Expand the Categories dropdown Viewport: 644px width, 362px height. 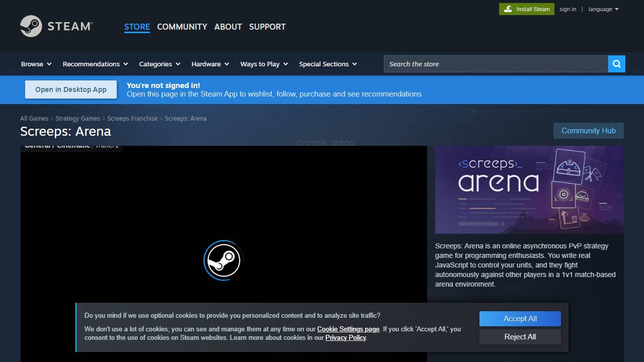coord(159,64)
